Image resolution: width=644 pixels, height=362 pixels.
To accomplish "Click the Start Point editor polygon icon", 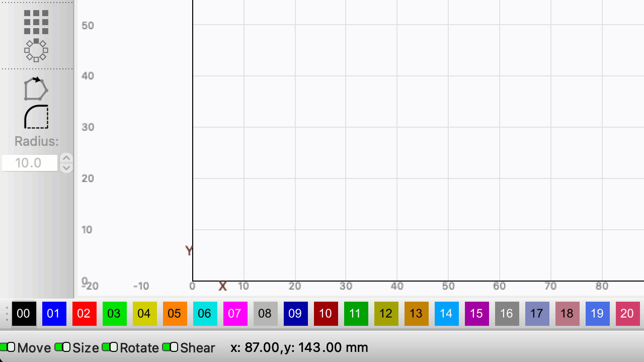I will pos(36,89).
